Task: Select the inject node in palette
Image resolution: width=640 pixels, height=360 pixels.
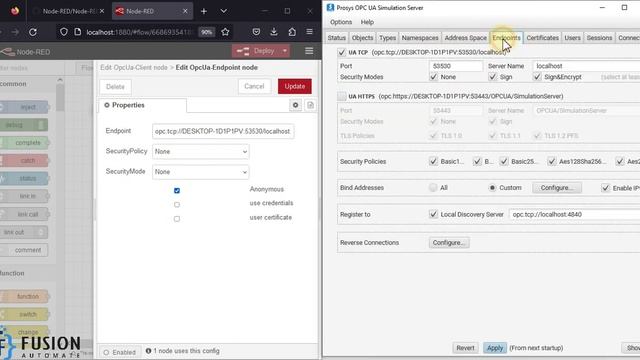Action: tap(24, 107)
